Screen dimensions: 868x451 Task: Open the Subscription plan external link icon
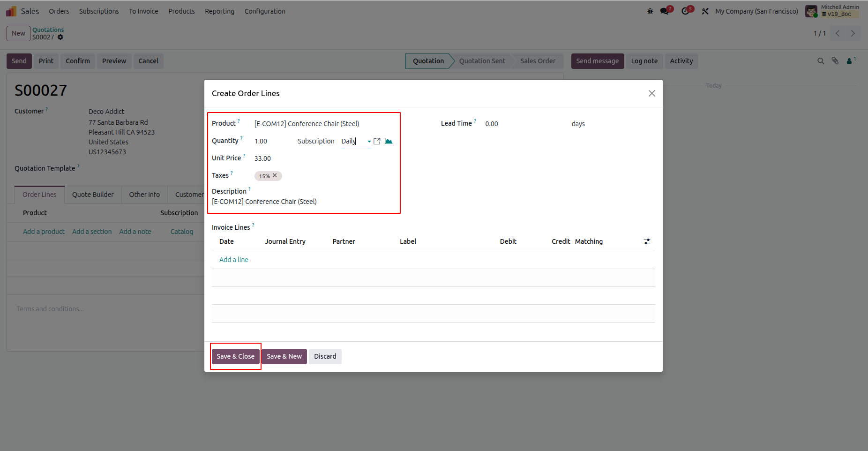coord(377,141)
